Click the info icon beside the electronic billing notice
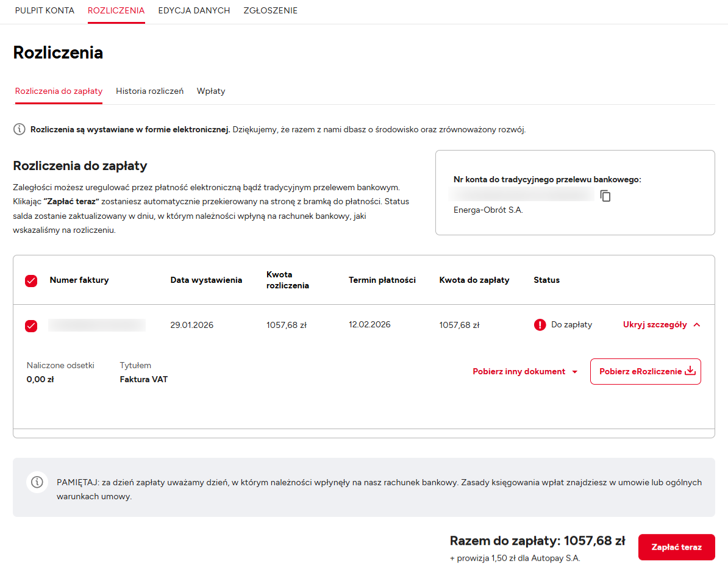 coord(20,129)
